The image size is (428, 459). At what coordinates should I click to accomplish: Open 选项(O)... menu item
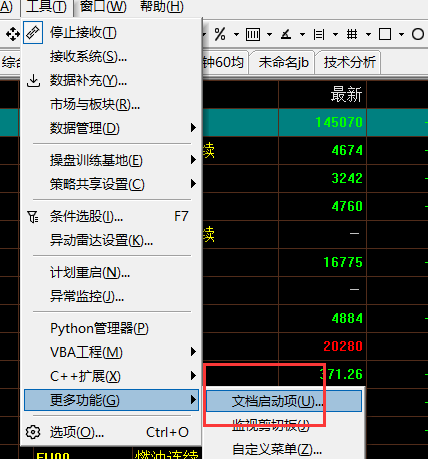tap(111, 432)
